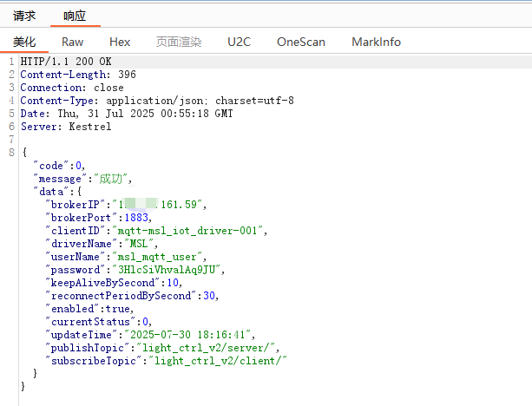Open the MarkInfo tab
The image size is (532, 406).
tap(376, 42)
